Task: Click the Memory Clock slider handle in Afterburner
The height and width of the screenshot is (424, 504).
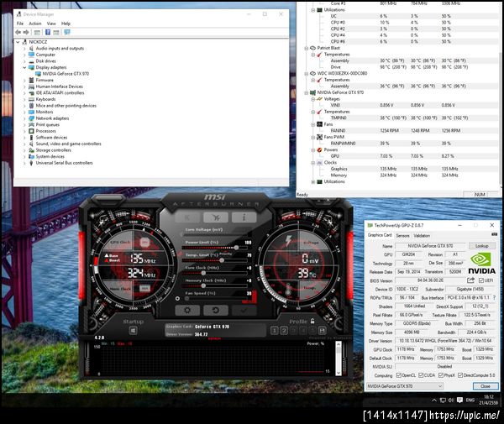Action: pos(203,285)
